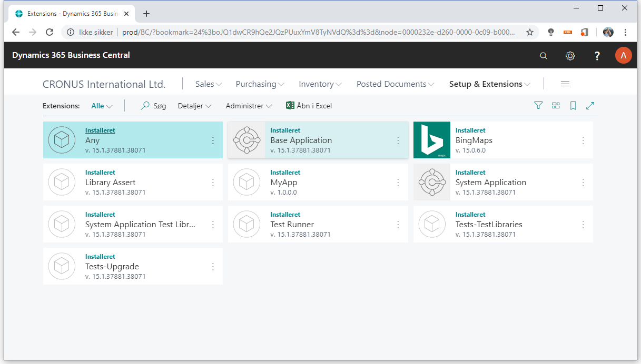Go back in the browser
641x364 pixels.
tap(16, 32)
